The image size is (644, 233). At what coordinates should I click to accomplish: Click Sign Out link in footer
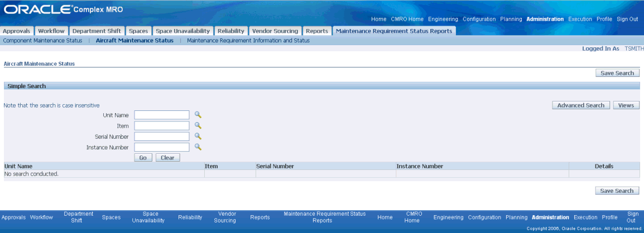(632, 217)
